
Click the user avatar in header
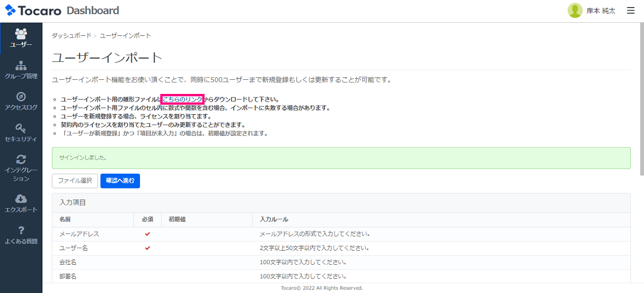pos(575,11)
